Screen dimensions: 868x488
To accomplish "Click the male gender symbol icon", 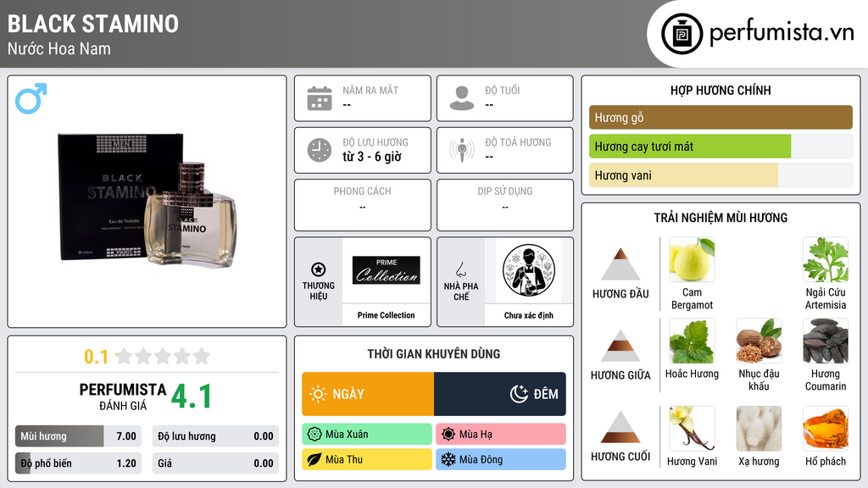I will click(31, 98).
